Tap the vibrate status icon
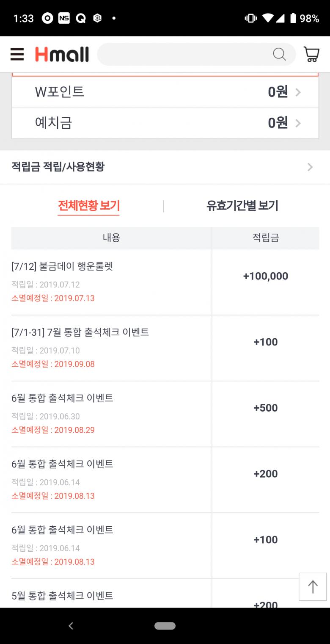The height and width of the screenshot is (644, 330). point(251,18)
